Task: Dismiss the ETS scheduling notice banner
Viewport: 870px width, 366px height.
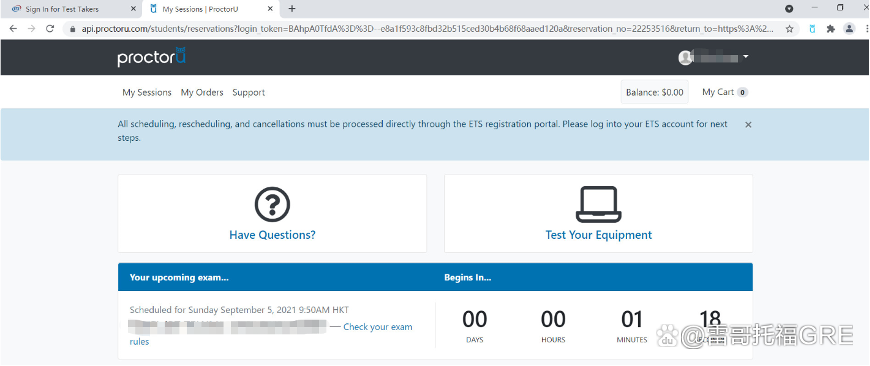Action: coord(748,125)
